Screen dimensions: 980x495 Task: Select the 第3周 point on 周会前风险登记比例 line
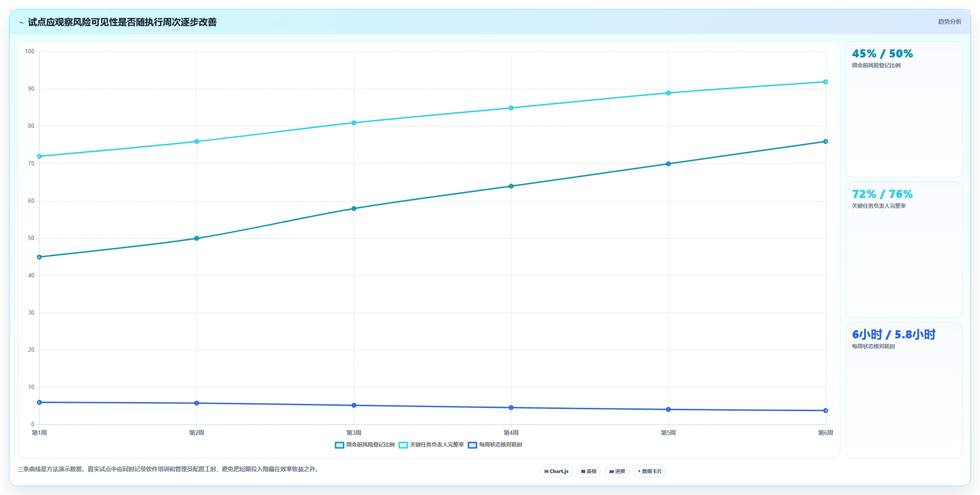point(354,208)
